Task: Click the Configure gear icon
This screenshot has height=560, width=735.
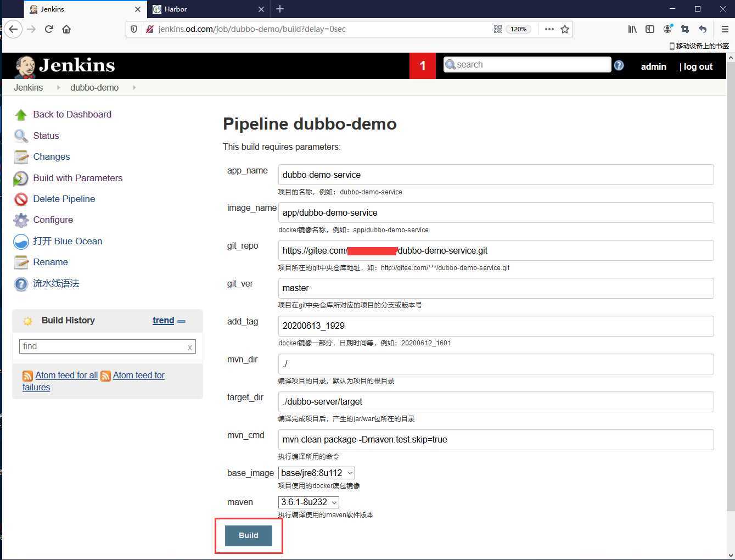Action: coord(21,220)
